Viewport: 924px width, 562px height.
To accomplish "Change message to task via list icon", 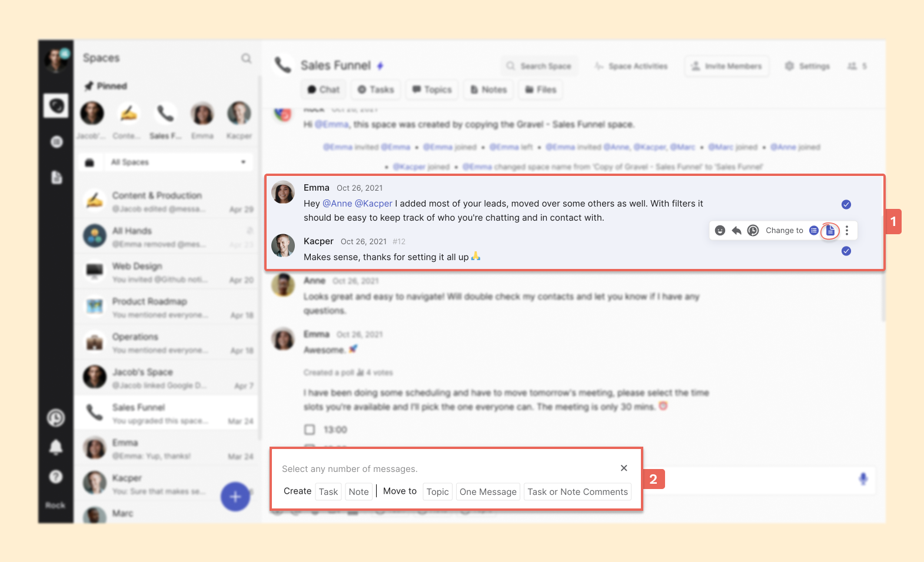I will (x=814, y=231).
